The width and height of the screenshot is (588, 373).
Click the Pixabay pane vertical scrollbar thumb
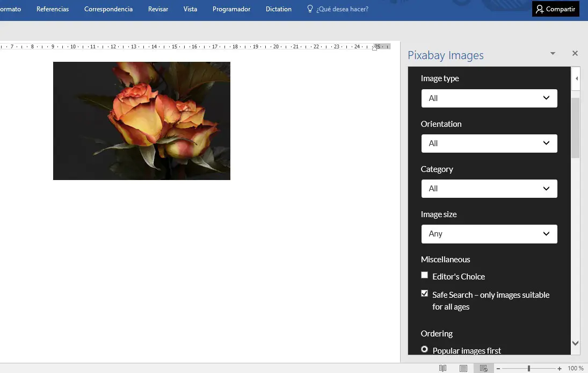(x=576, y=127)
